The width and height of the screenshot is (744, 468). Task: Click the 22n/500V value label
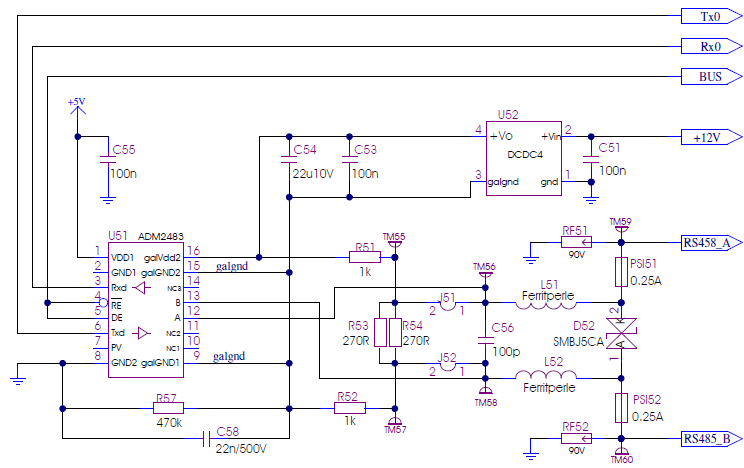(241, 449)
